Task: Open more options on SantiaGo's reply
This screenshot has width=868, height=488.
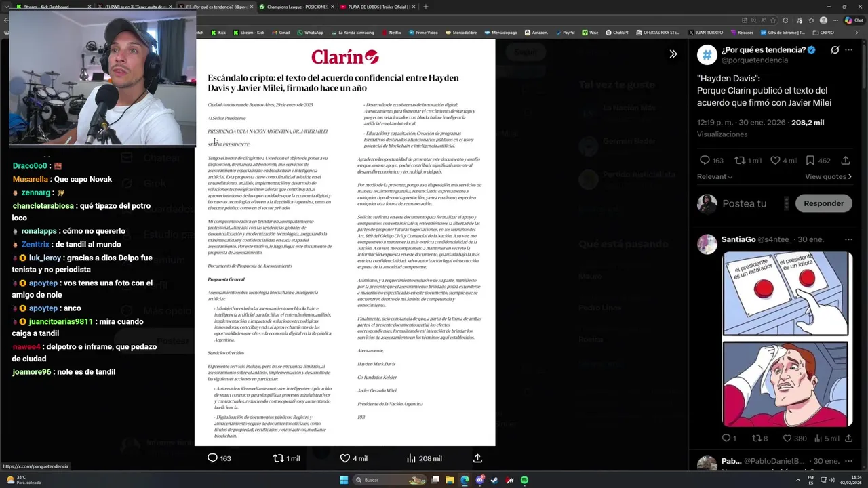Action: pyautogui.click(x=848, y=239)
